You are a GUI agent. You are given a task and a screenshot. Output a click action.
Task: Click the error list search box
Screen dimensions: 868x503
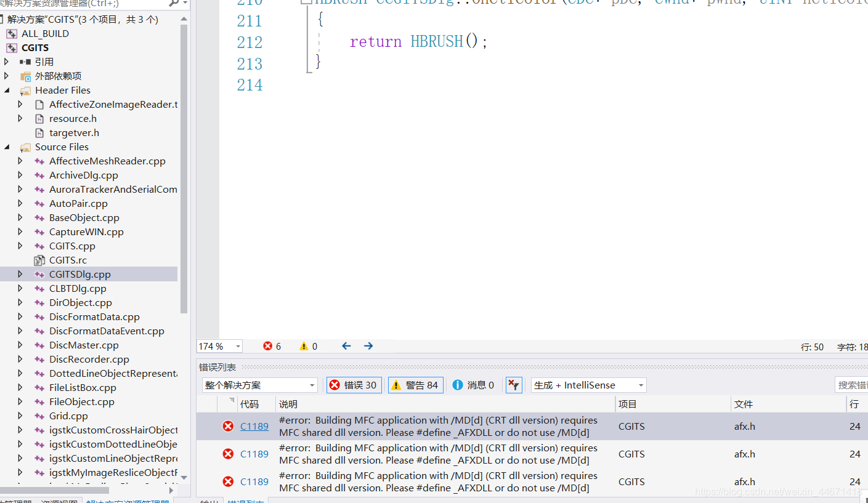pos(851,385)
